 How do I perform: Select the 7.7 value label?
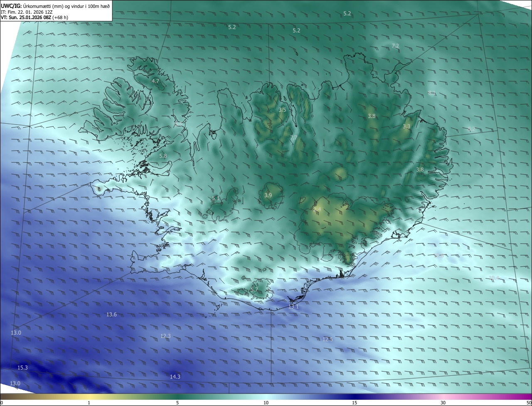293,138
